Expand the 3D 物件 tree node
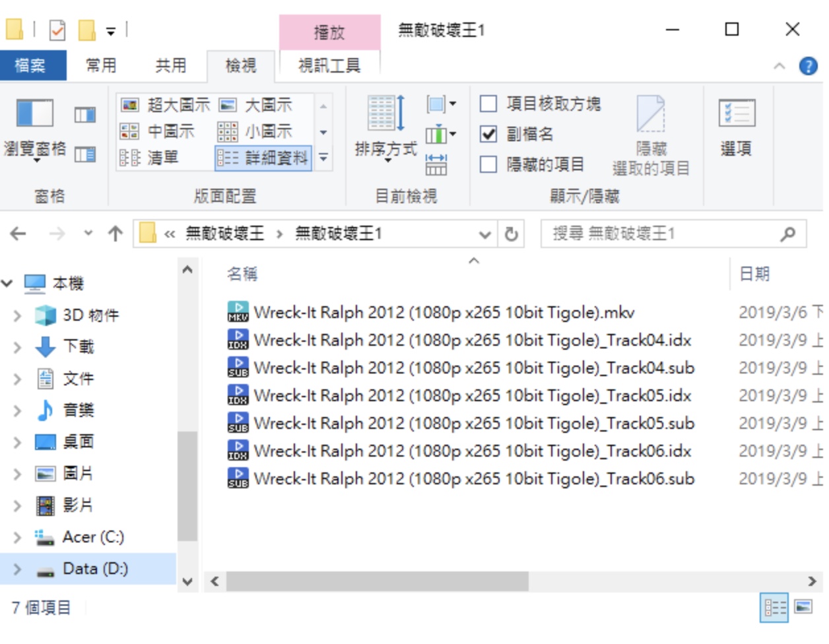 click(x=18, y=315)
